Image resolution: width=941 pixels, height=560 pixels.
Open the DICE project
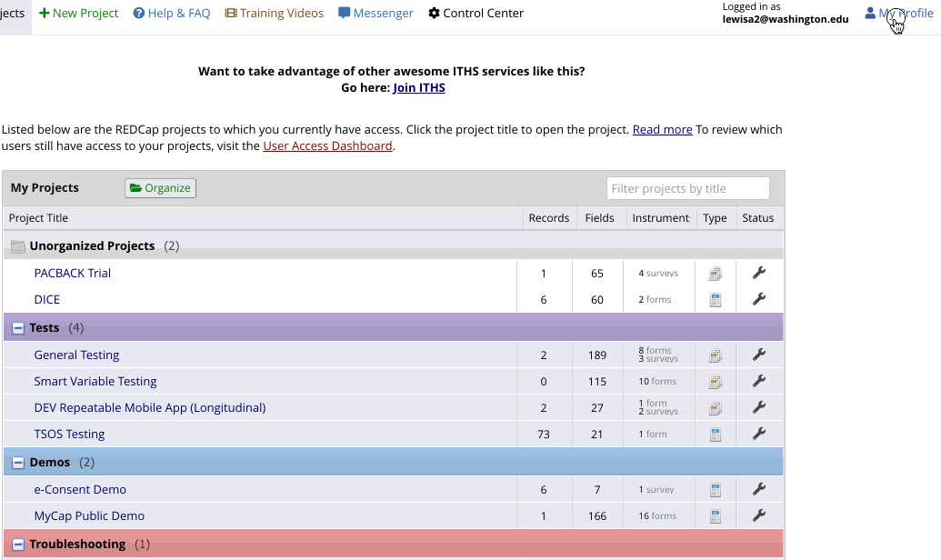pos(46,299)
